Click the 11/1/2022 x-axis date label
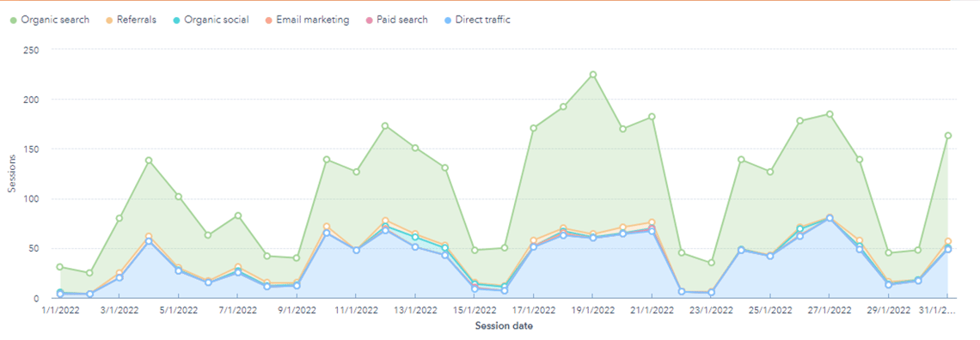The image size is (980, 340). click(356, 310)
